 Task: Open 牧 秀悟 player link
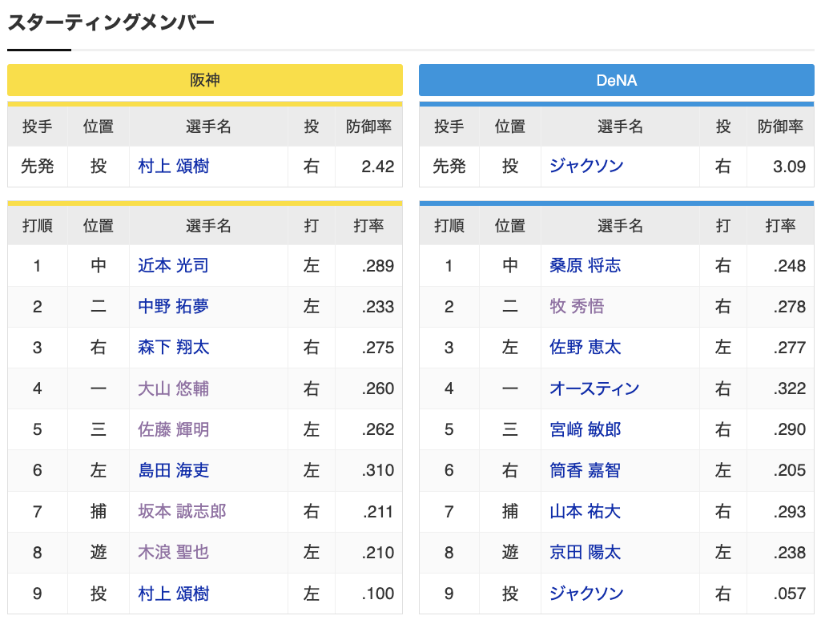click(577, 306)
